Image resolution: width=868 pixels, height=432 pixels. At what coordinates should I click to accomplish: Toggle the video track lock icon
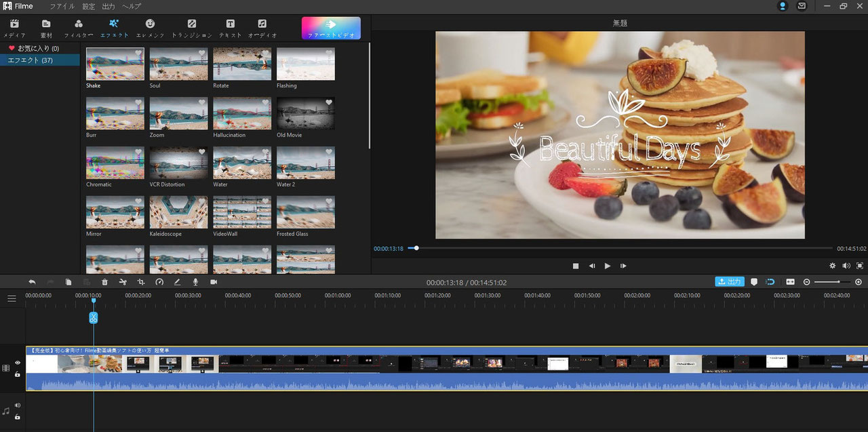click(18, 374)
